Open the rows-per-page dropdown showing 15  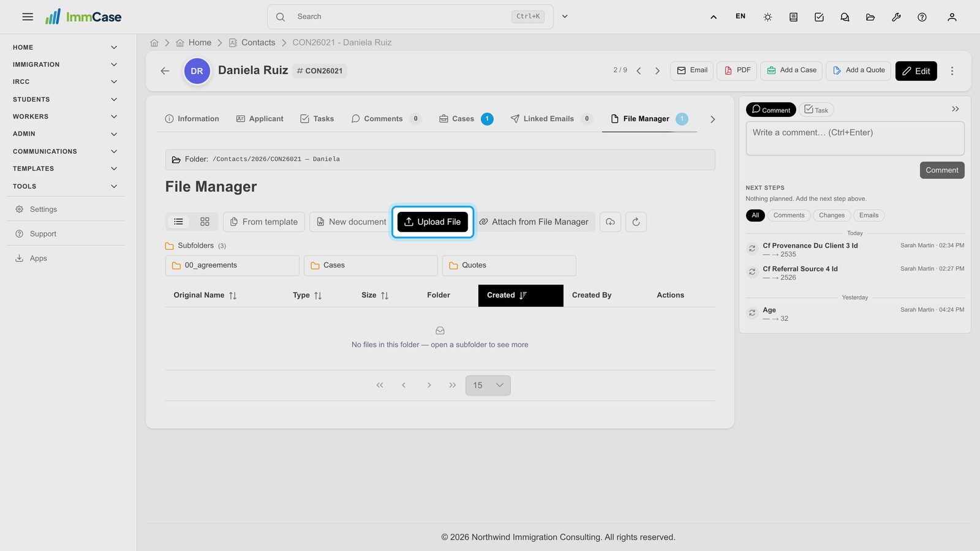coord(488,385)
